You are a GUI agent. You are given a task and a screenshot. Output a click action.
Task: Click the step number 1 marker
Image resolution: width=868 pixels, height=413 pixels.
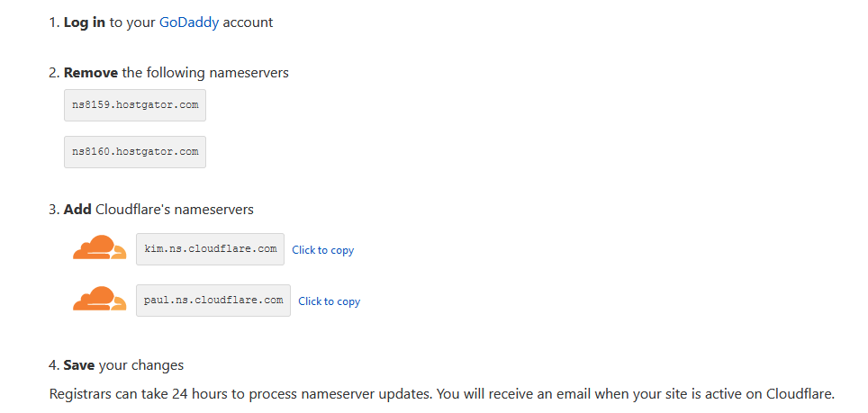click(x=53, y=22)
